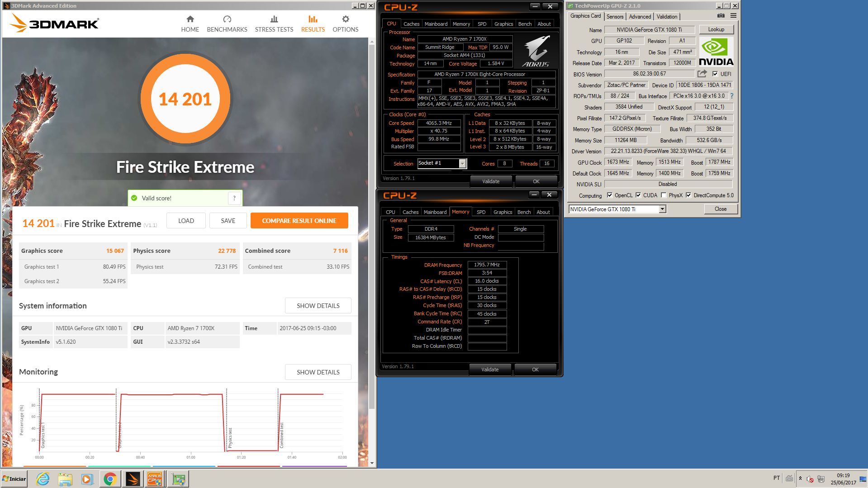Image resolution: width=868 pixels, height=488 pixels.
Task: Toggle the DirectCompute 5.0 checkbox
Action: point(688,195)
